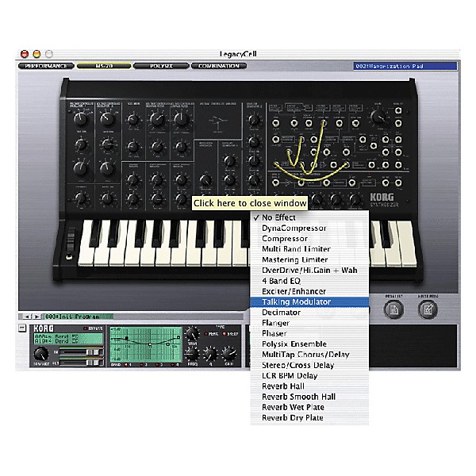The width and height of the screenshot is (476, 476).
Task: Go to previous program with left arrow
Action: pos(27,317)
